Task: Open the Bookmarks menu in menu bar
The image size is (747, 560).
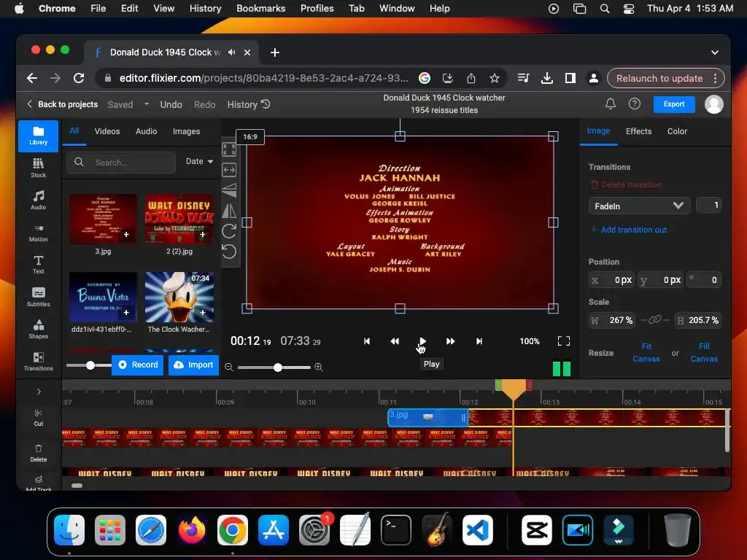Action: [x=260, y=9]
